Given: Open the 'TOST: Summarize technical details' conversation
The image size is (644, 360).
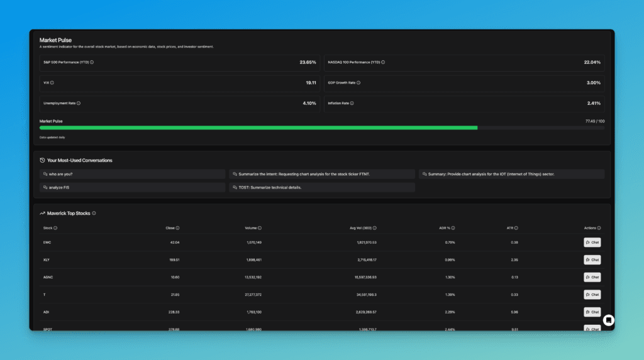Looking at the screenshot, I should pos(322,187).
